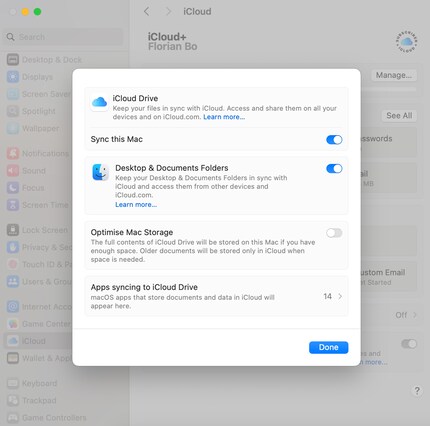The width and height of the screenshot is (430, 426).
Task: Click the Search field in sidebar
Action: (63, 37)
